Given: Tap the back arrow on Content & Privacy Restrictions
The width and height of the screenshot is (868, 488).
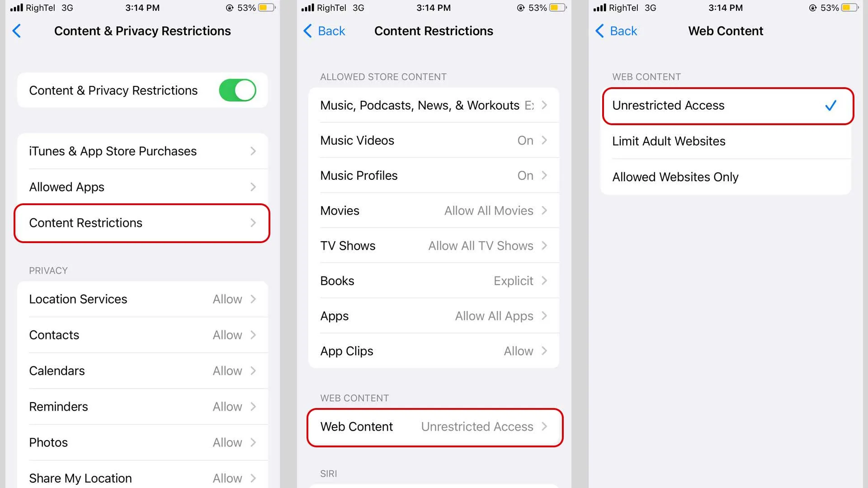Looking at the screenshot, I should 17,31.
